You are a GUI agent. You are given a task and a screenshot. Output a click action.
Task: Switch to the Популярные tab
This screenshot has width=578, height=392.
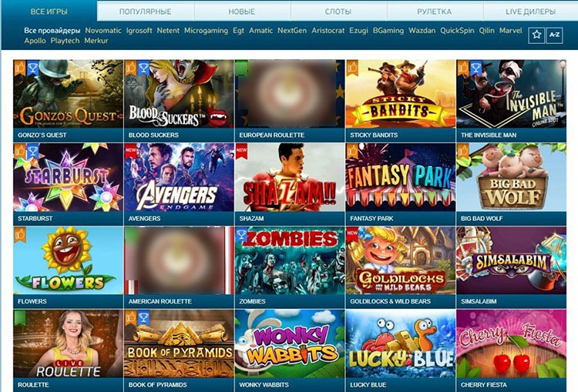(x=146, y=12)
